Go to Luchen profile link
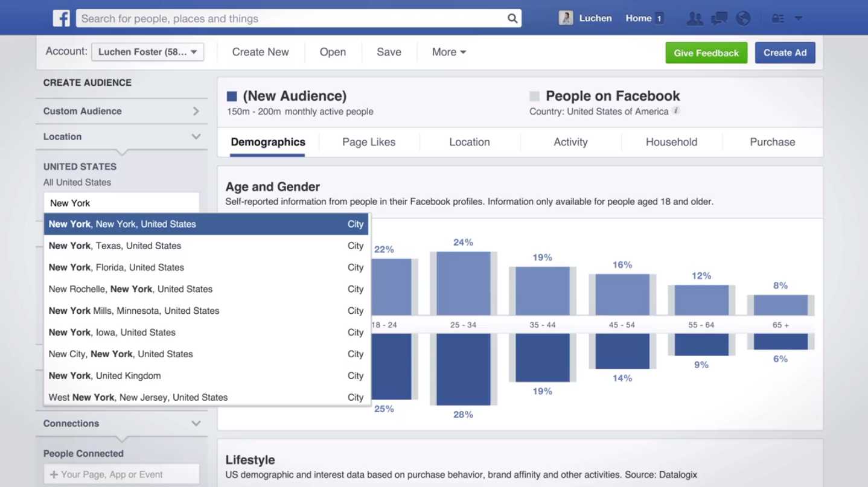 click(x=595, y=18)
